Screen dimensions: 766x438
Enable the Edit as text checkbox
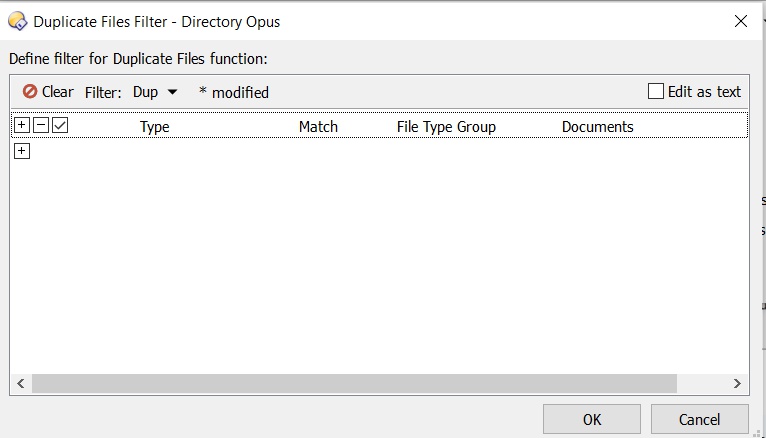[x=656, y=91]
